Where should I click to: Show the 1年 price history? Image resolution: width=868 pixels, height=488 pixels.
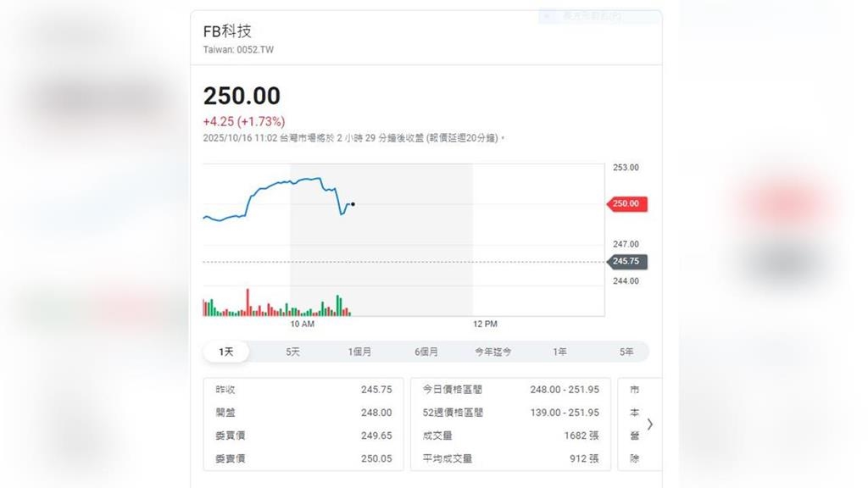click(x=559, y=351)
